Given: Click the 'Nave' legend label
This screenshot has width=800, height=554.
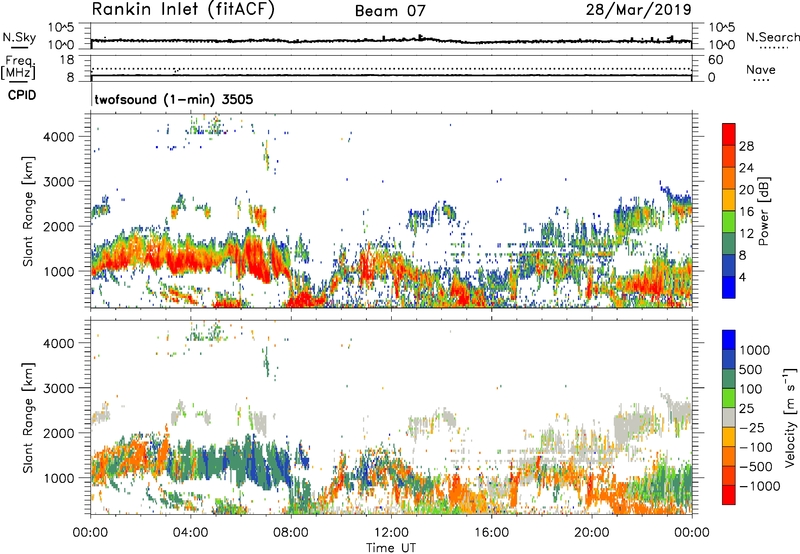Looking at the screenshot, I should tap(761, 69).
